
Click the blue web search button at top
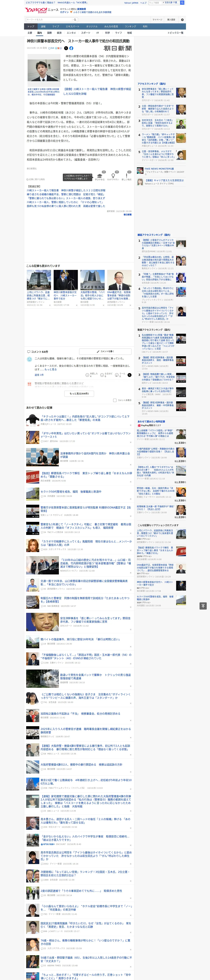(x=182, y=3)
